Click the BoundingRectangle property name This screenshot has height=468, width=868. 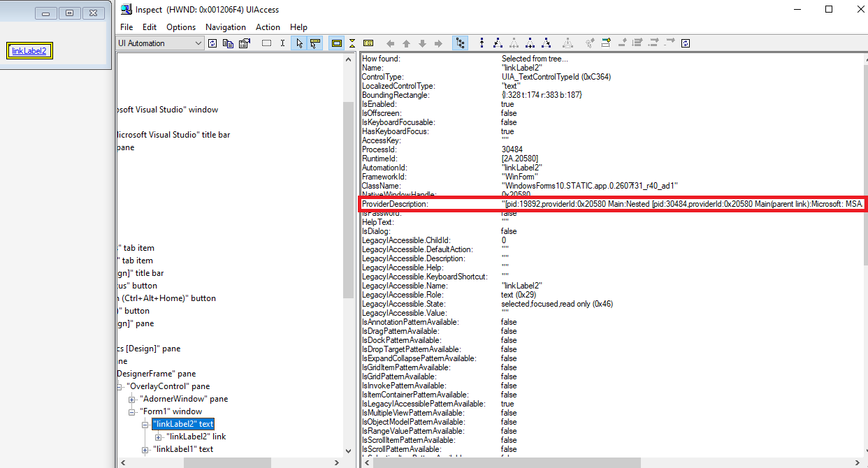(x=396, y=95)
